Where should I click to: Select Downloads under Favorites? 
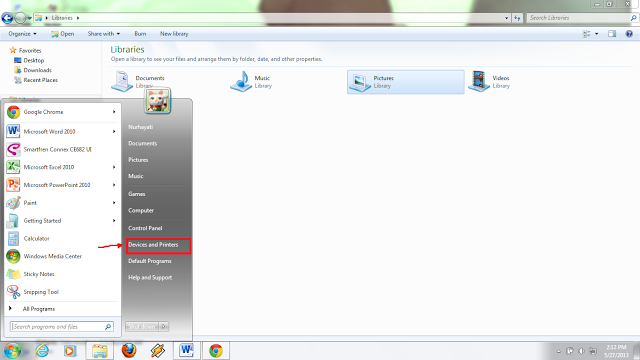(x=37, y=70)
